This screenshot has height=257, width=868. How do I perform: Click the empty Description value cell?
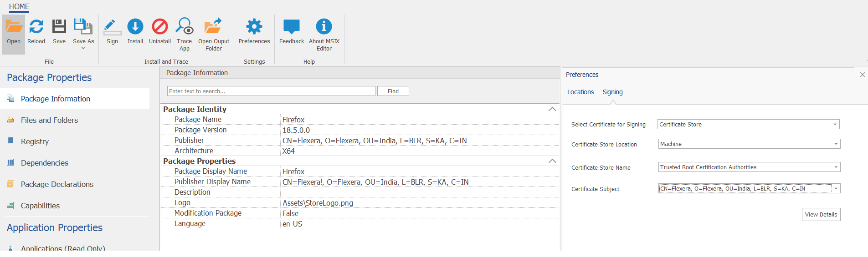point(420,192)
